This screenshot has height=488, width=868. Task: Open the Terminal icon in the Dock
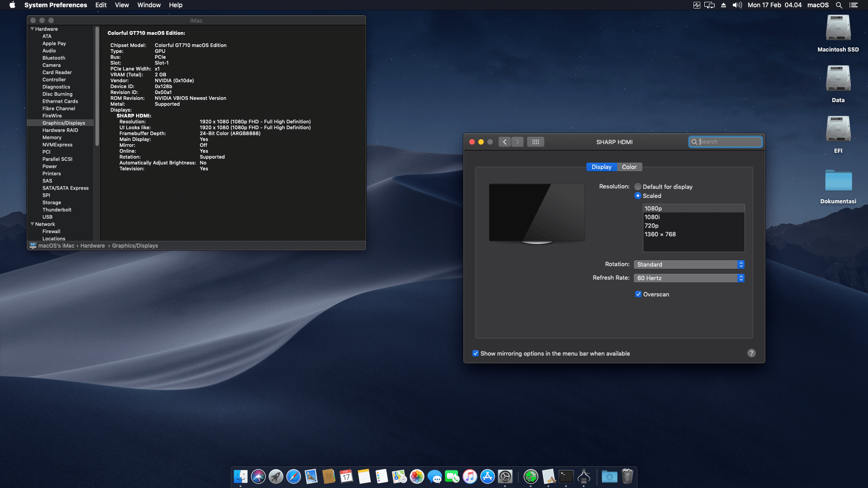coord(566,476)
